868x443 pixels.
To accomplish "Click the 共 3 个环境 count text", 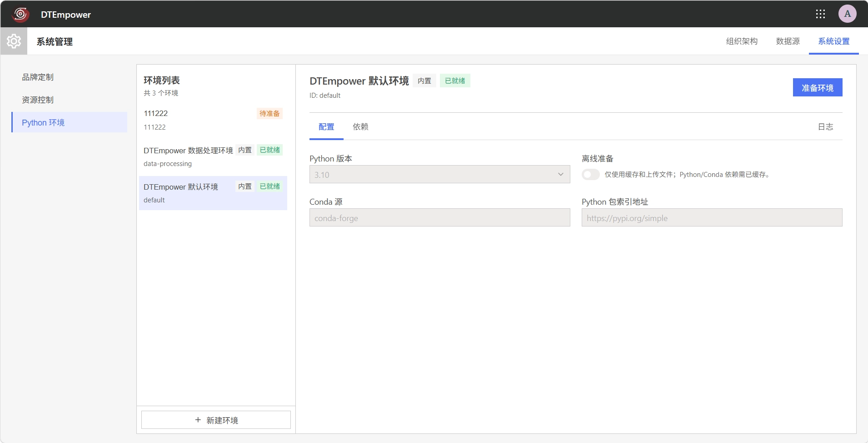I will click(x=161, y=93).
